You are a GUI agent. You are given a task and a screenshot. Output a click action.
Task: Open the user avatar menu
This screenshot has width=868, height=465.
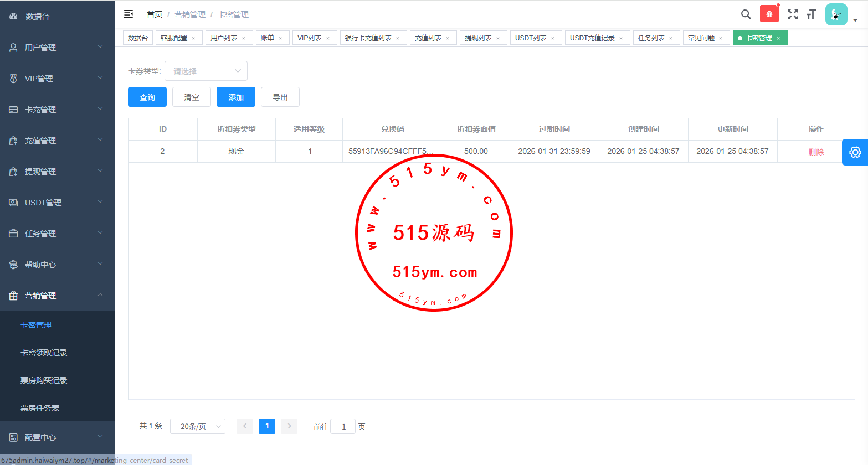(x=836, y=15)
